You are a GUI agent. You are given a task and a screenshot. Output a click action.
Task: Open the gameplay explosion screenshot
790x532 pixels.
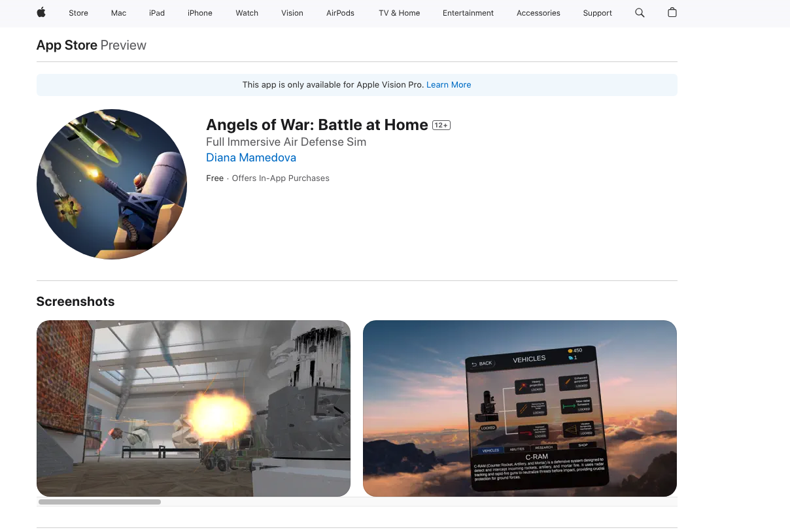click(194, 408)
